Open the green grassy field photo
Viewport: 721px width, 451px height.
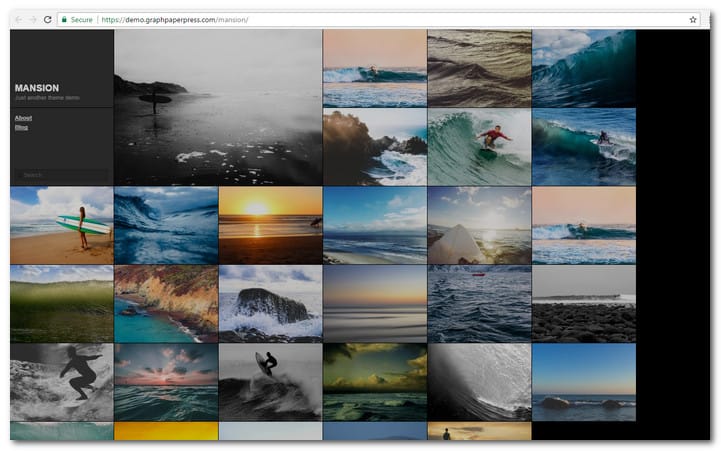pyautogui.click(x=62, y=303)
